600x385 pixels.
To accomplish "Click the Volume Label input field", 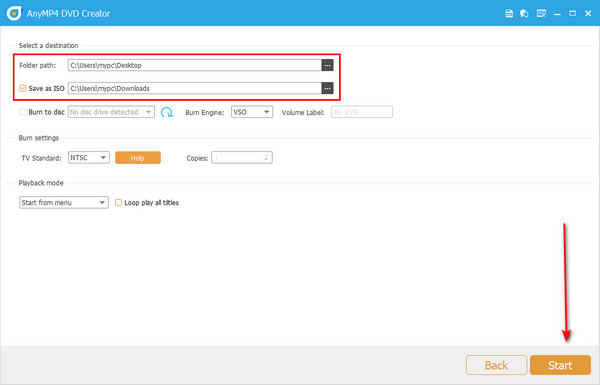I will click(362, 112).
